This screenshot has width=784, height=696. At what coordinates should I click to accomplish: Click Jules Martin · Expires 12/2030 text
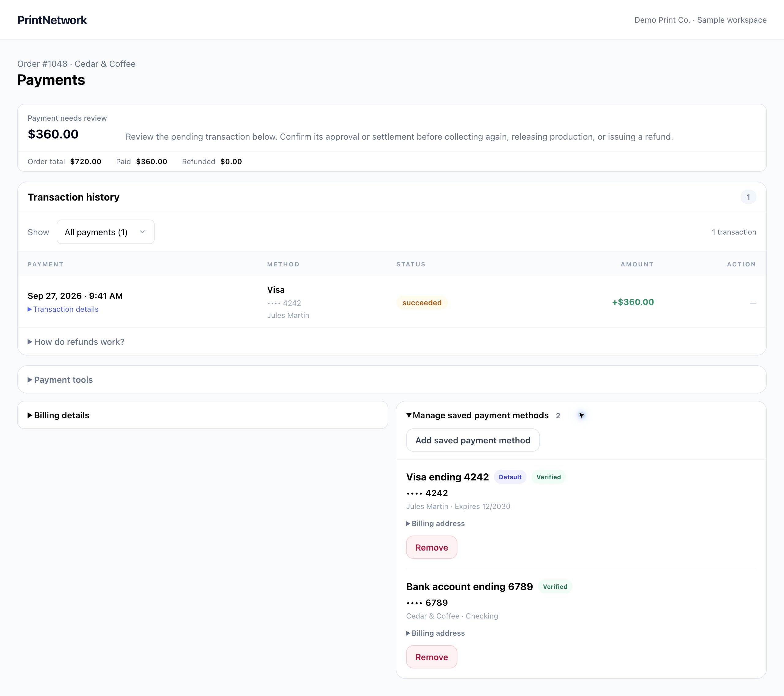458,506
